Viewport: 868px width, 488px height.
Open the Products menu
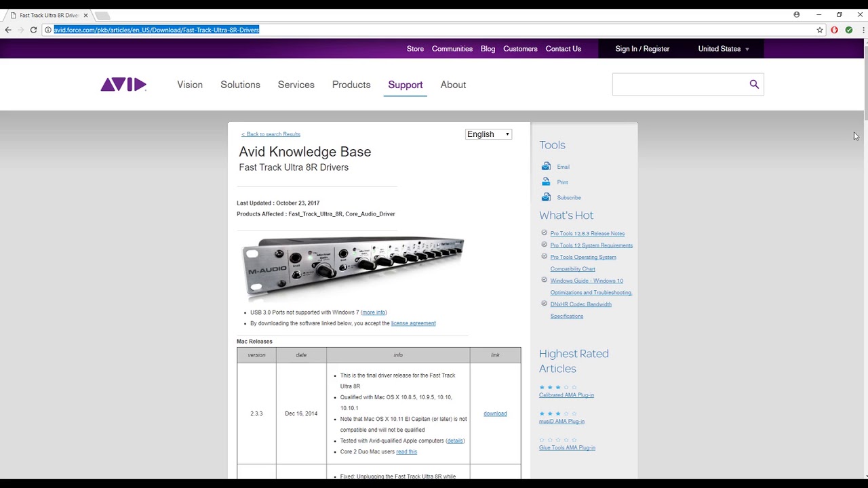(x=351, y=85)
